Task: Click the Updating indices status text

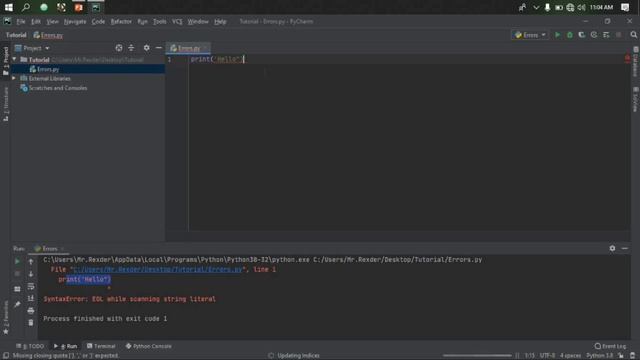Action: click(298, 356)
